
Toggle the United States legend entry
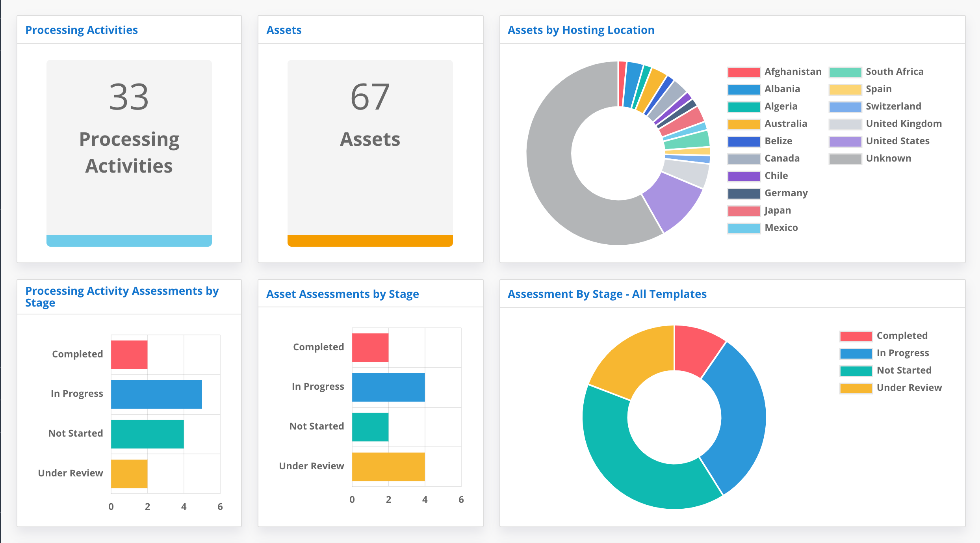897,141
